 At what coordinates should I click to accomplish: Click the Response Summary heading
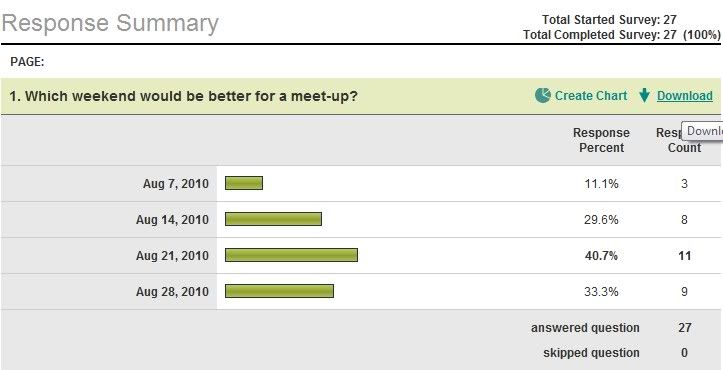[110, 23]
